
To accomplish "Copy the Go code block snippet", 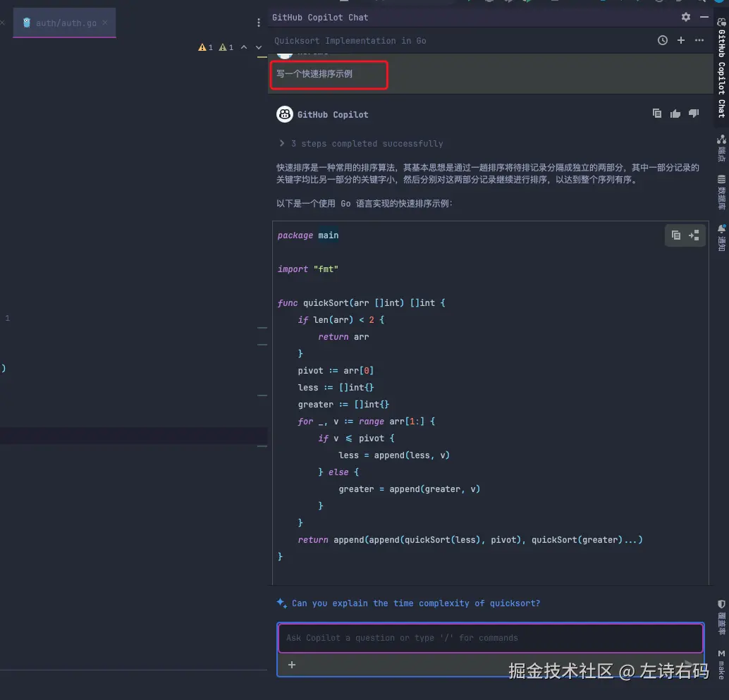I will tap(675, 235).
